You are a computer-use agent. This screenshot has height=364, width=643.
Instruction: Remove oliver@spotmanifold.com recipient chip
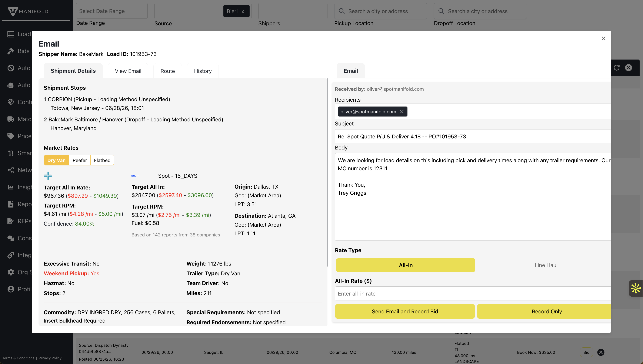pyautogui.click(x=402, y=111)
